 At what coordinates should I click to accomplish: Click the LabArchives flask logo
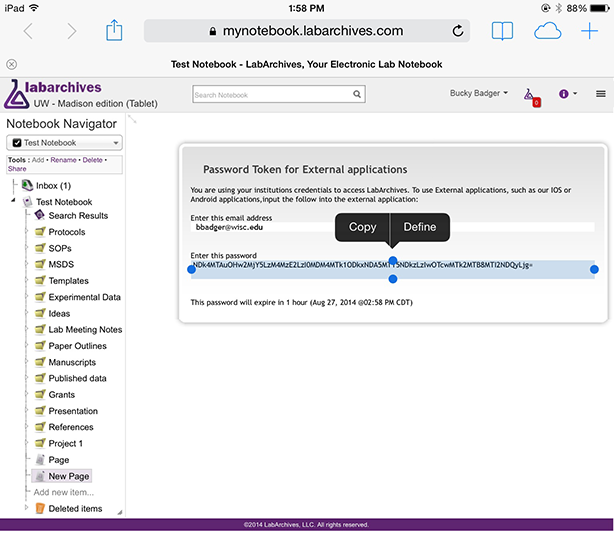(16, 94)
